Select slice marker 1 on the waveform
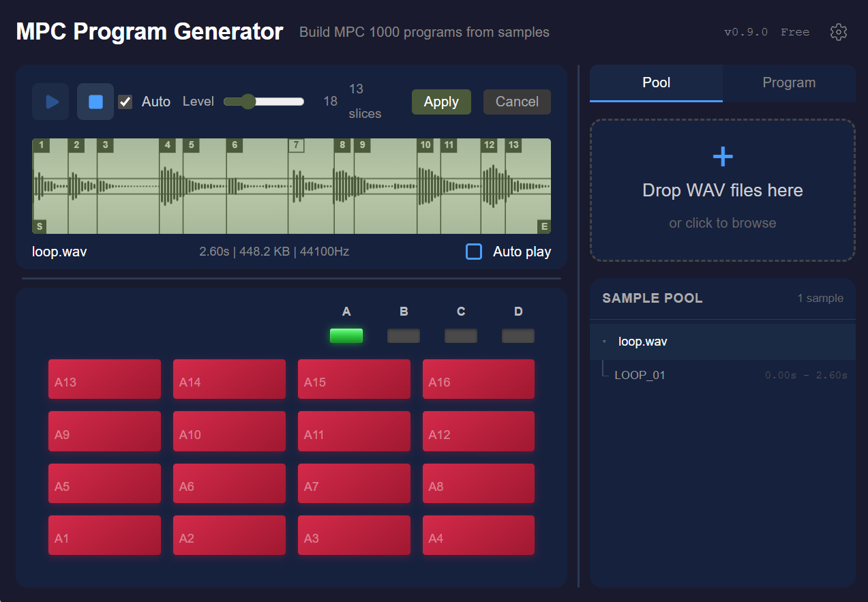 [40, 145]
